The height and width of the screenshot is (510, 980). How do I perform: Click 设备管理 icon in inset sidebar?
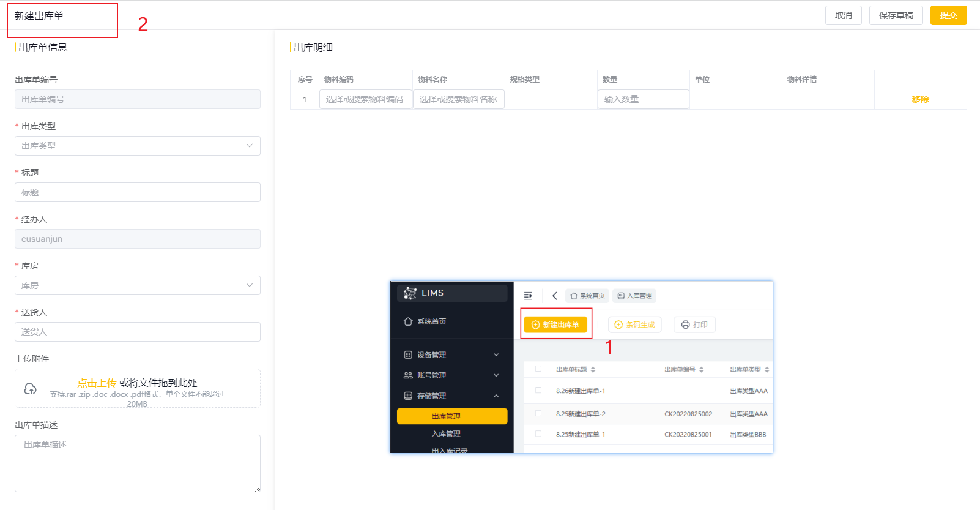(408, 355)
